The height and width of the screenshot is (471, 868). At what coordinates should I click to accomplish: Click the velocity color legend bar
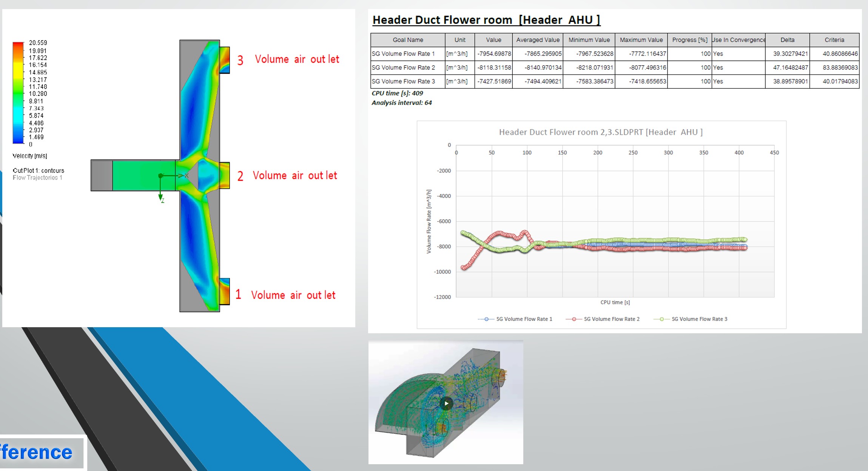[x=18, y=93]
